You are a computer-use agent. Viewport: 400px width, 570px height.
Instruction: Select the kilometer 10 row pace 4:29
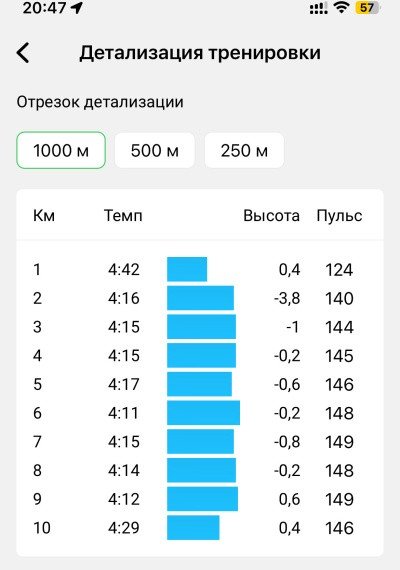pos(200,527)
